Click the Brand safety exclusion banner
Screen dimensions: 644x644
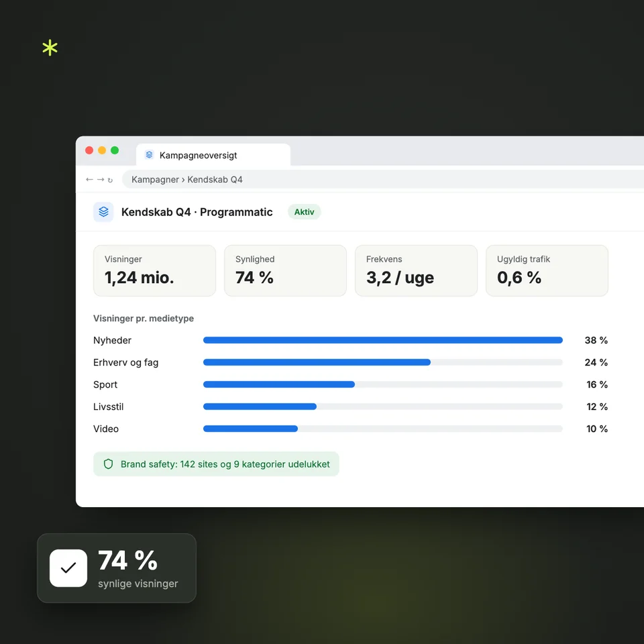coord(216,464)
